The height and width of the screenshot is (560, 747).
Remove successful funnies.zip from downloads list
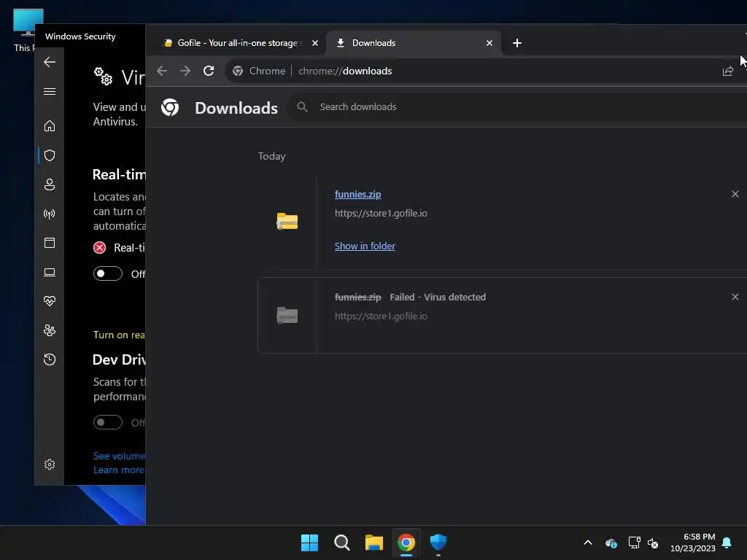tap(735, 194)
